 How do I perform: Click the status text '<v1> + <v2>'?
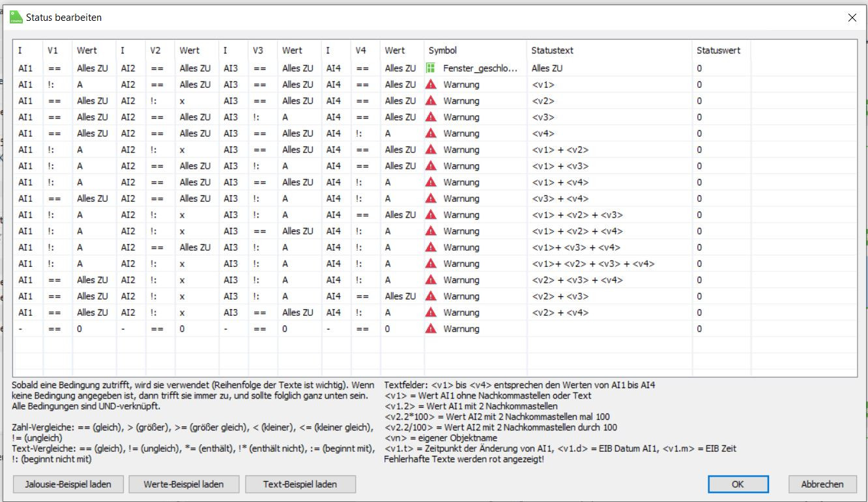point(560,149)
